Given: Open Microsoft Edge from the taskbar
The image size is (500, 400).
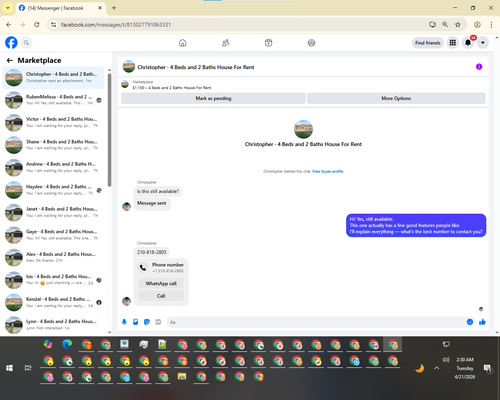Looking at the screenshot, I should (67, 344).
